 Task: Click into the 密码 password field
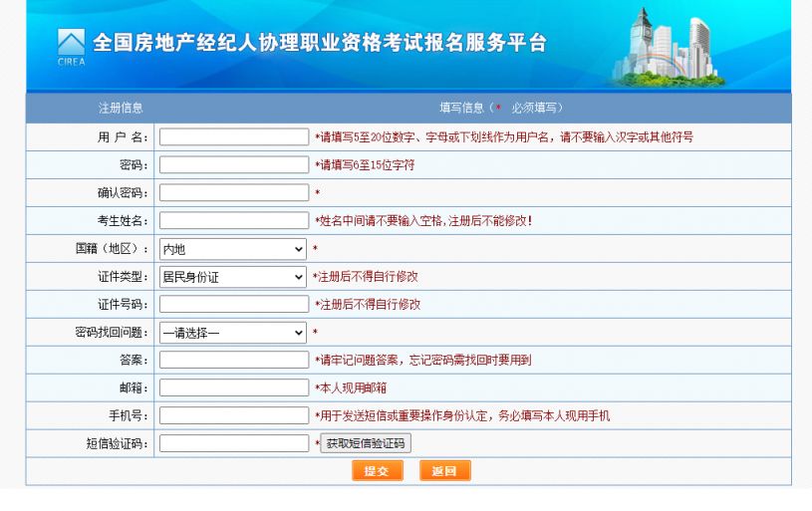(x=234, y=164)
